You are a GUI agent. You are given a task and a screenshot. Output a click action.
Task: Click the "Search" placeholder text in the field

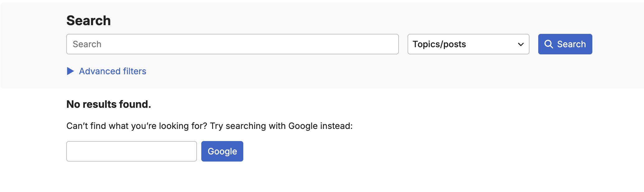[87, 44]
